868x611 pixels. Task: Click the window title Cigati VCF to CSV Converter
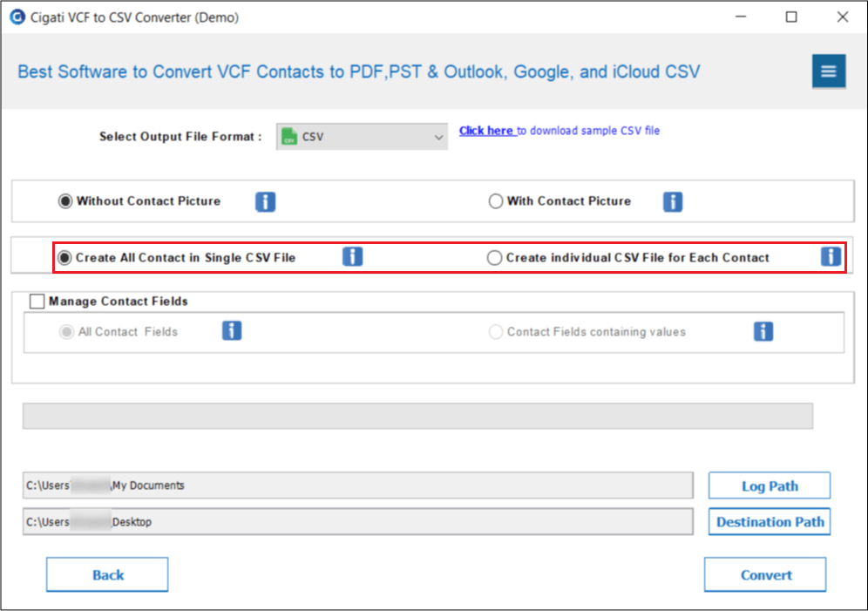[134, 17]
